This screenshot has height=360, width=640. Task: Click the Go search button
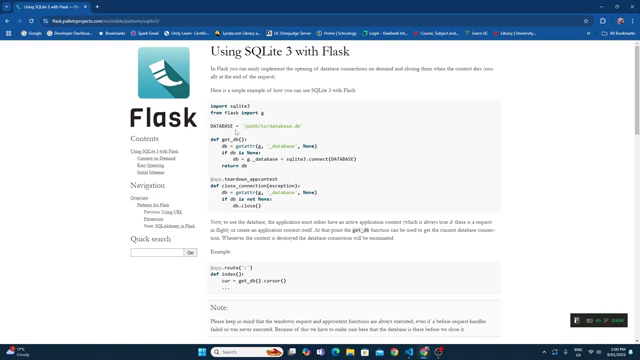190,253
